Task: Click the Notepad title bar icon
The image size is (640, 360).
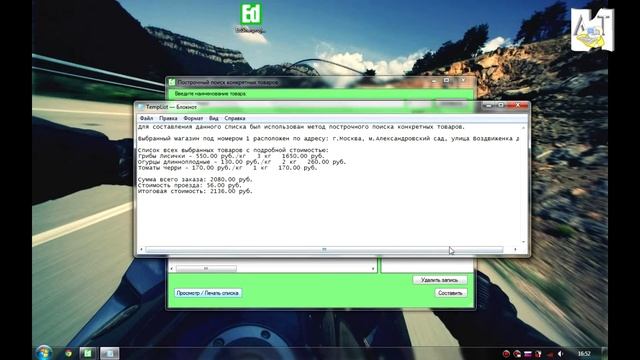Action: [x=141, y=107]
